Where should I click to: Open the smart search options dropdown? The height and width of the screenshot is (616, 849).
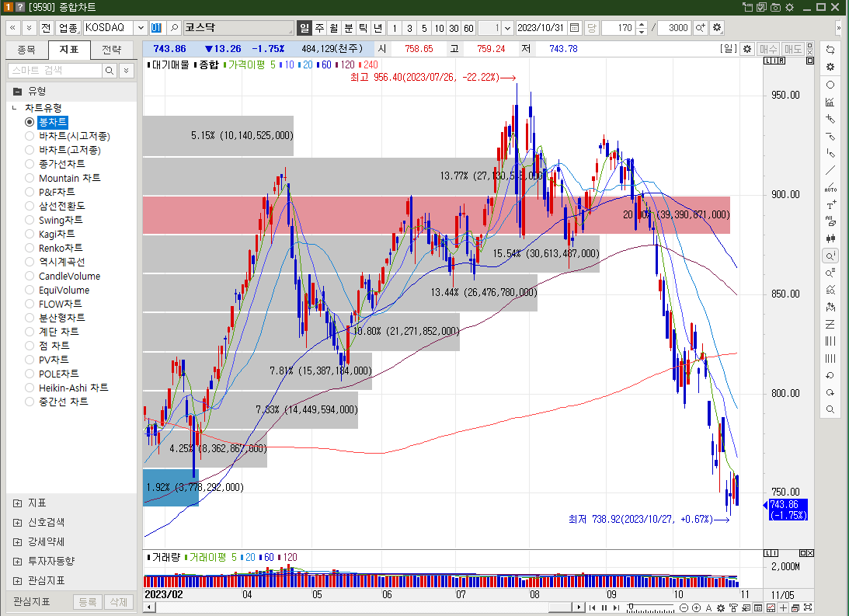(126, 71)
